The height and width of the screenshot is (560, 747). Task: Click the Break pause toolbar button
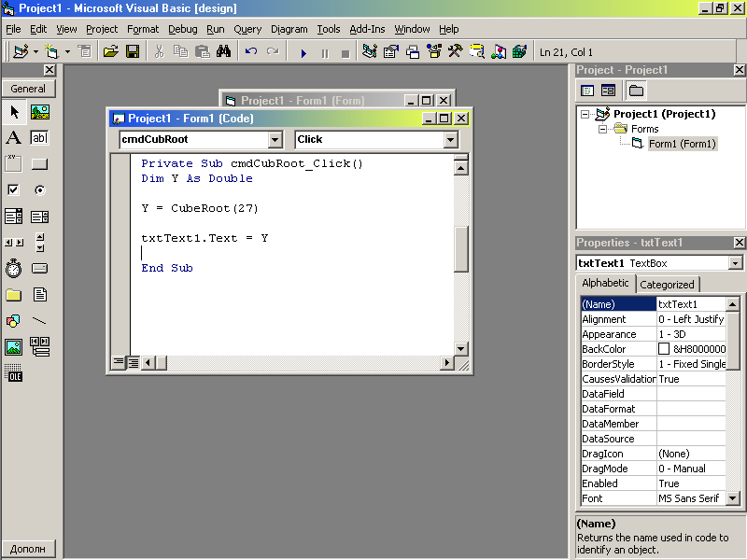pos(325,52)
